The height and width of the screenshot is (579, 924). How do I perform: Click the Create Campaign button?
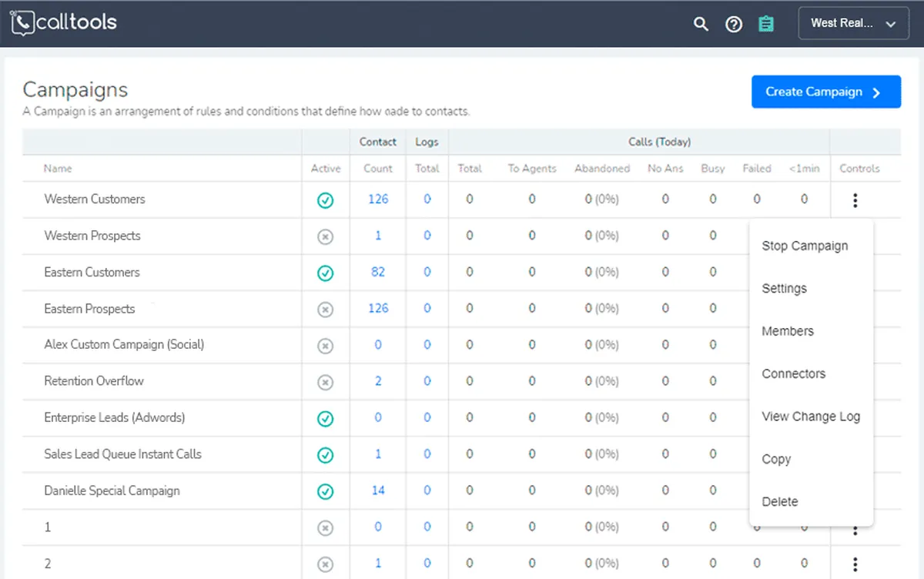(x=825, y=92)
